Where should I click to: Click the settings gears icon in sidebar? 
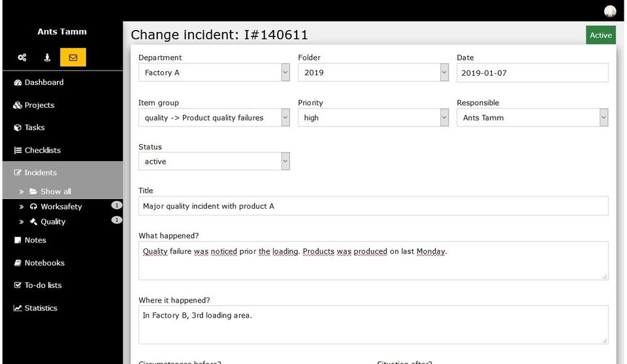22,57
